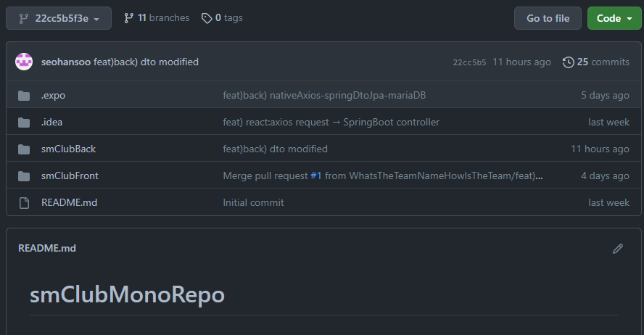The image size is (644, 335).
Task: Click the smClubMonoRepo title heading
Action: (x=128, y=295)
